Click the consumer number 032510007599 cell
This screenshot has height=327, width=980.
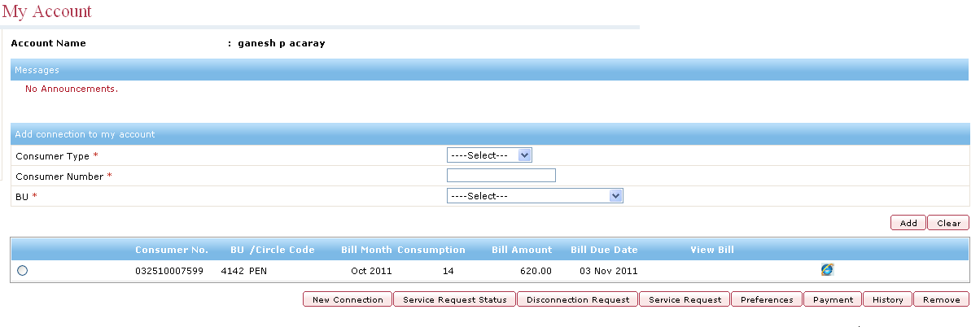(x=169, y=271)
